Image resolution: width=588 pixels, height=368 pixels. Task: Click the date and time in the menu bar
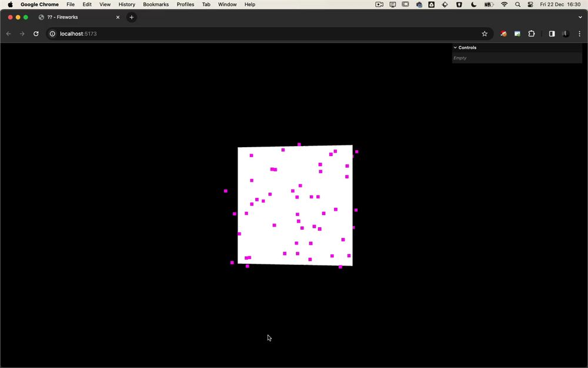click(560, 5)
